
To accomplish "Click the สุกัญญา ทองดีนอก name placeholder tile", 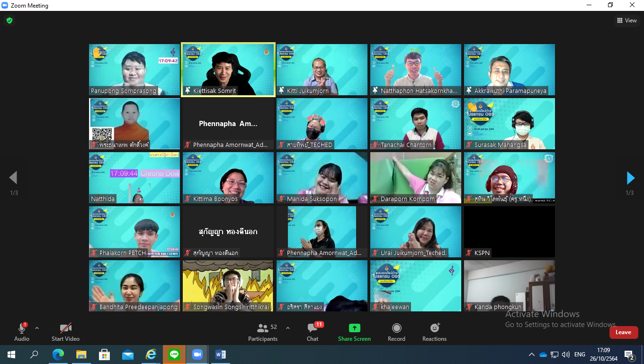I will point(228,232).
